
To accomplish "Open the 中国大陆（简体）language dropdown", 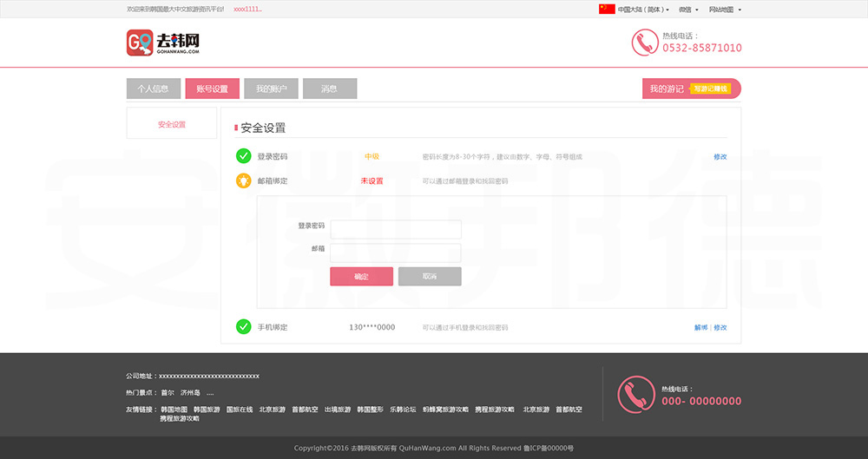I will [x=642, y=10].
